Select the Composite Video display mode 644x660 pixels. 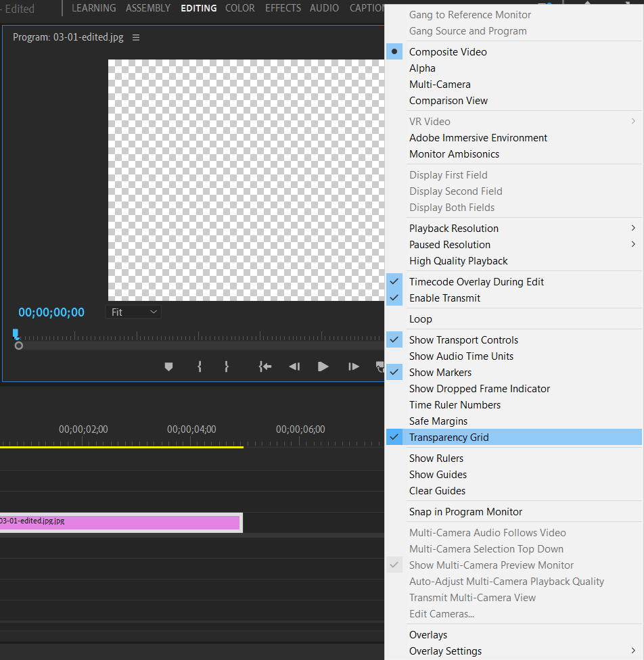pos(447,51)
